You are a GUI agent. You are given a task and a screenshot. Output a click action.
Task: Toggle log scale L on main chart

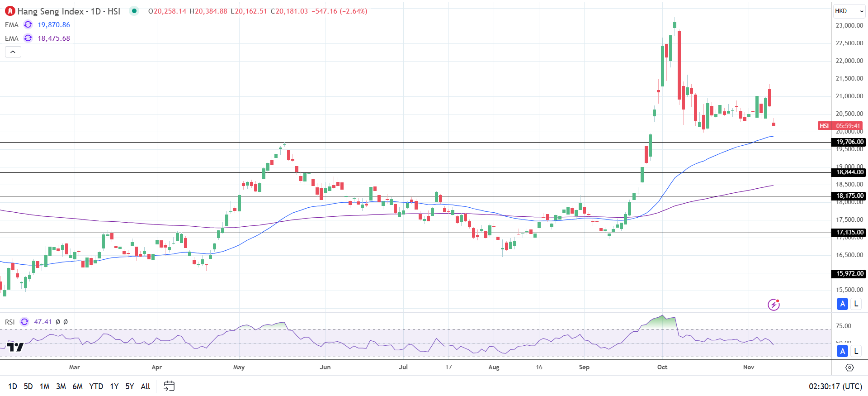[x=856, y=304]
